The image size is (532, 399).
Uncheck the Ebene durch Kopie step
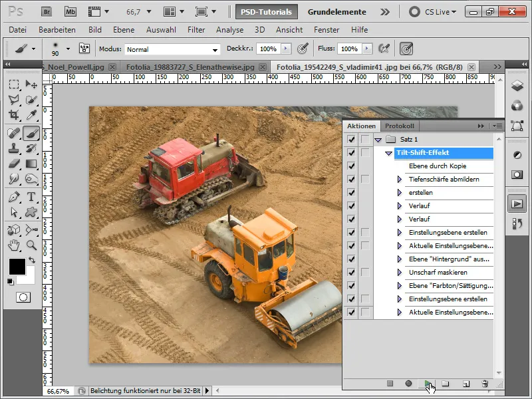click(x=351, y=166)
